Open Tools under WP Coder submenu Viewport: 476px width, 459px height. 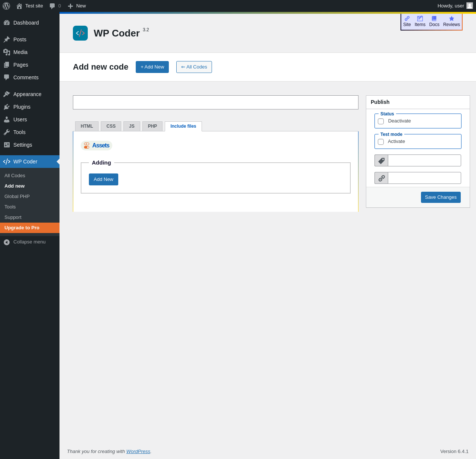[x=30, y=207]
